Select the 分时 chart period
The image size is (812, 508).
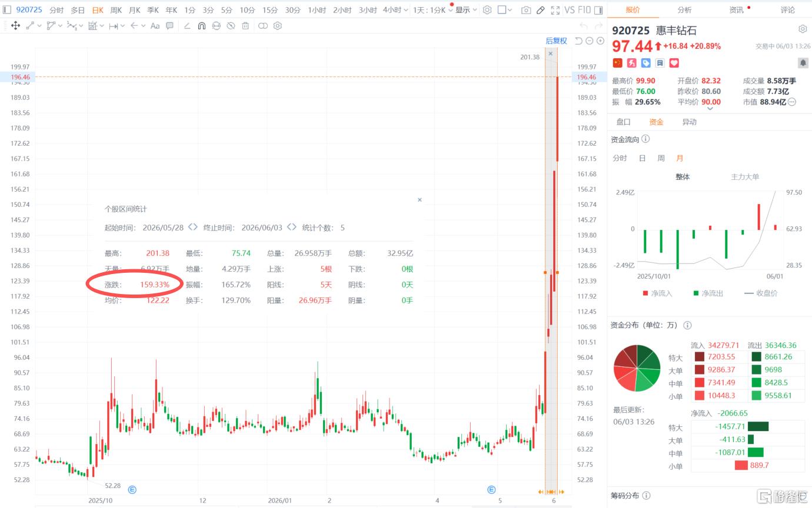(56, 10)
